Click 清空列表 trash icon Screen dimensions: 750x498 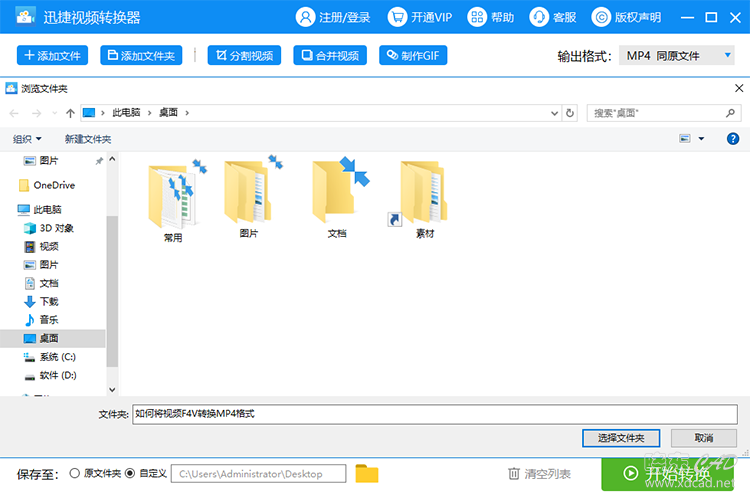514,474
